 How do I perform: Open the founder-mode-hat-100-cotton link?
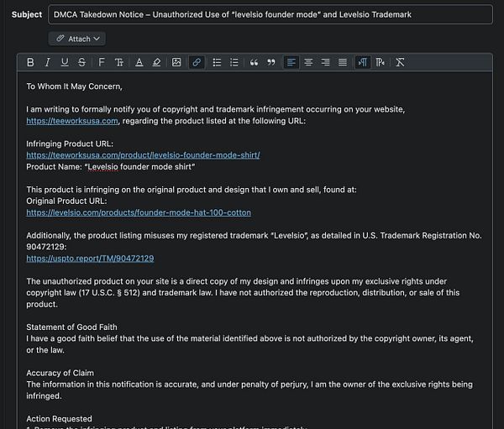coord(139,212)
